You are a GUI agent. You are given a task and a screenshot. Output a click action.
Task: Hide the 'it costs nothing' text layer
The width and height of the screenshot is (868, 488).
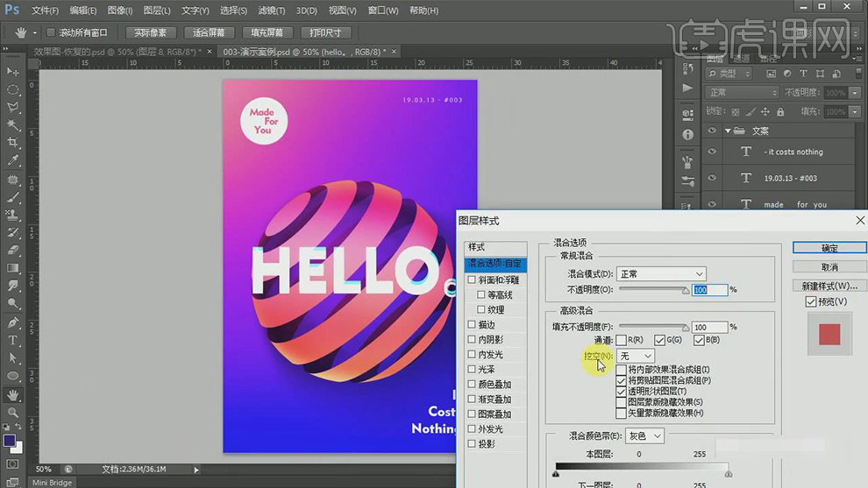pos(712,152)
